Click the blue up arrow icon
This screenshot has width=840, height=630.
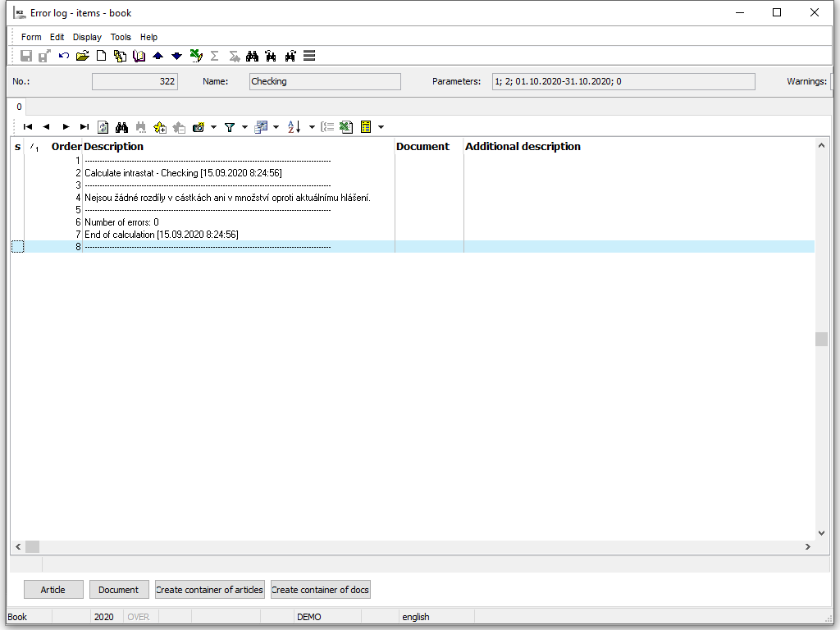pos(158,56)
